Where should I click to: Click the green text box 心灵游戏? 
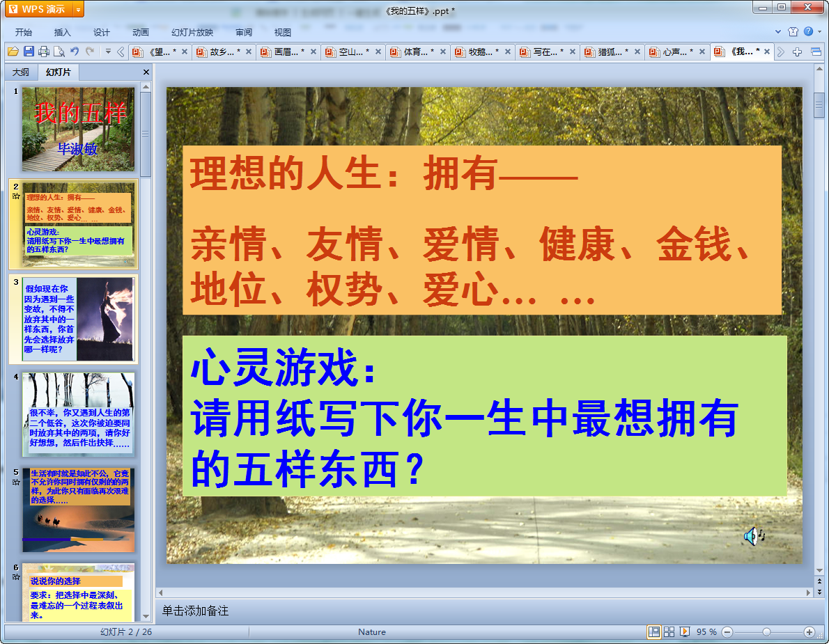pos(484,416)
